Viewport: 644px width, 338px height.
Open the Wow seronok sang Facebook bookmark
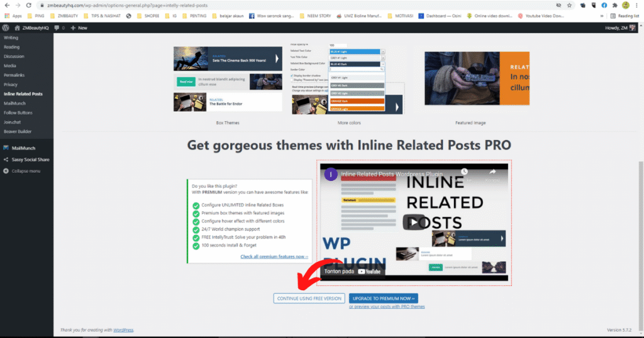click(x=272, y=16)
